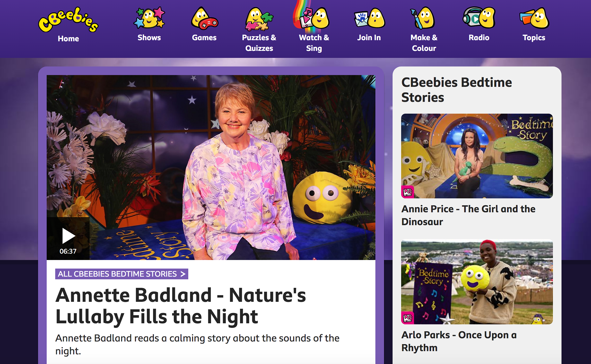The height and width of the screenshot is (364, 591).
Task: Select the Puzzles & Quizzes jigsaw icon
Action: pos(259,19)
